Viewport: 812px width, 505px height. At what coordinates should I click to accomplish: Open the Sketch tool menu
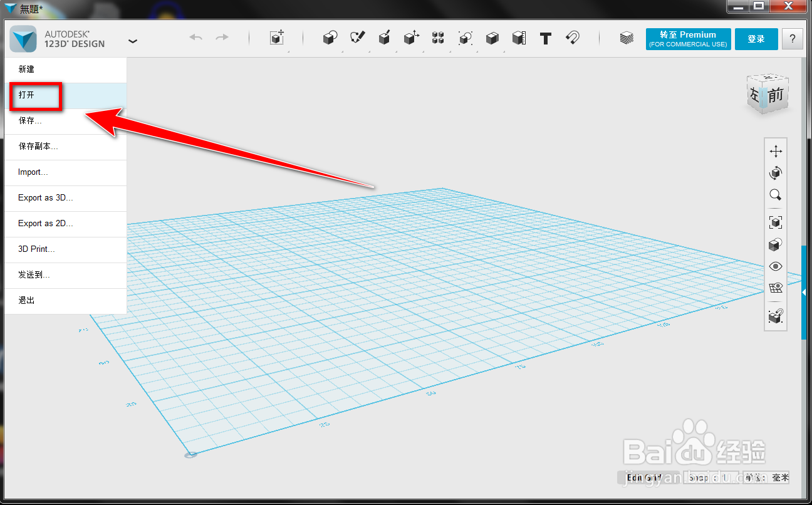[357, 38]
